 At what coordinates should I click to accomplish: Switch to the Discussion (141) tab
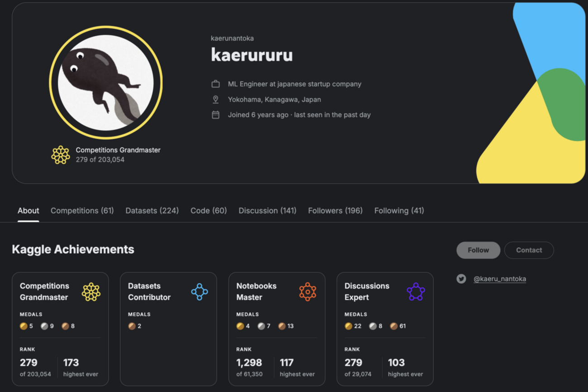point(267,210)
